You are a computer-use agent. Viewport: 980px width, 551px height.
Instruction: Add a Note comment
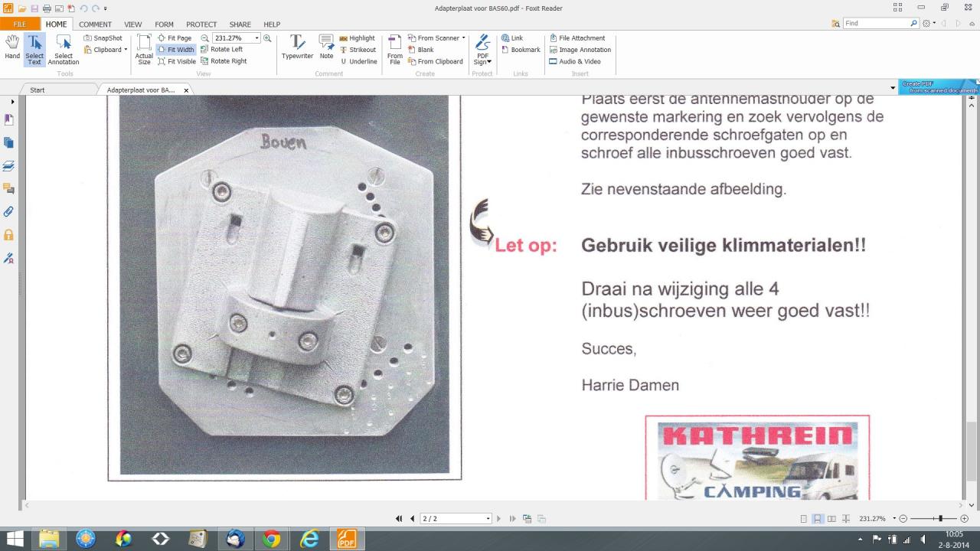pos(326,47)
